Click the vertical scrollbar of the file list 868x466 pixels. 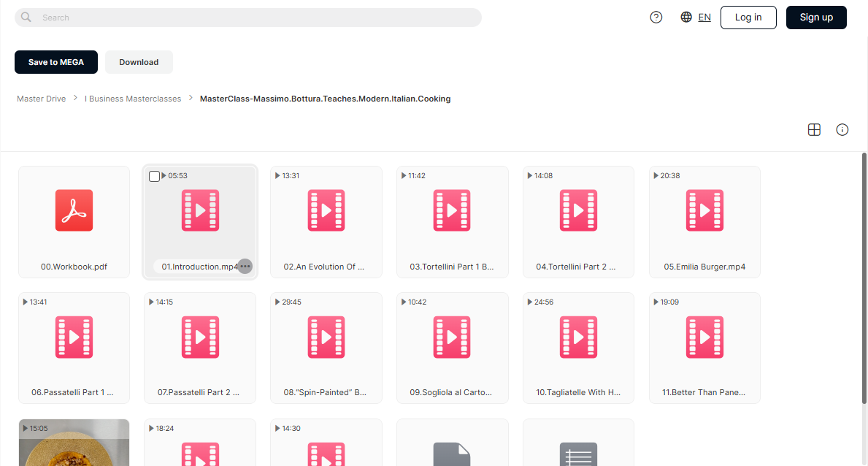click(864, 278)
